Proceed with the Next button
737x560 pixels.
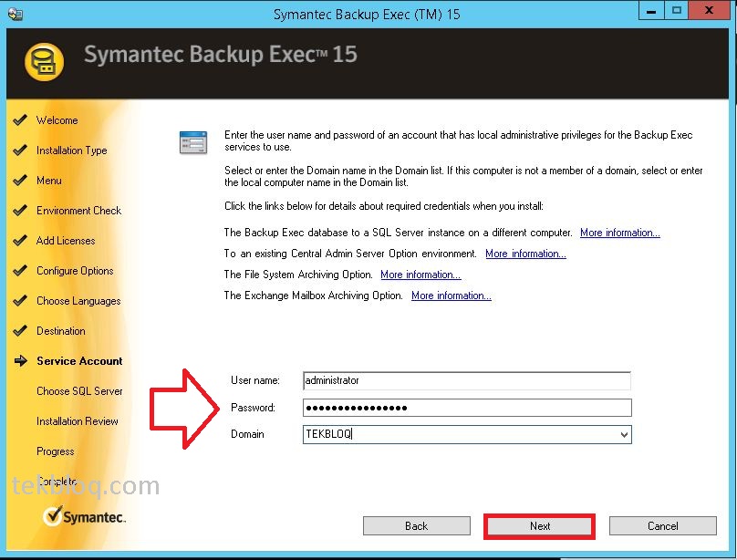coord(540,526)
